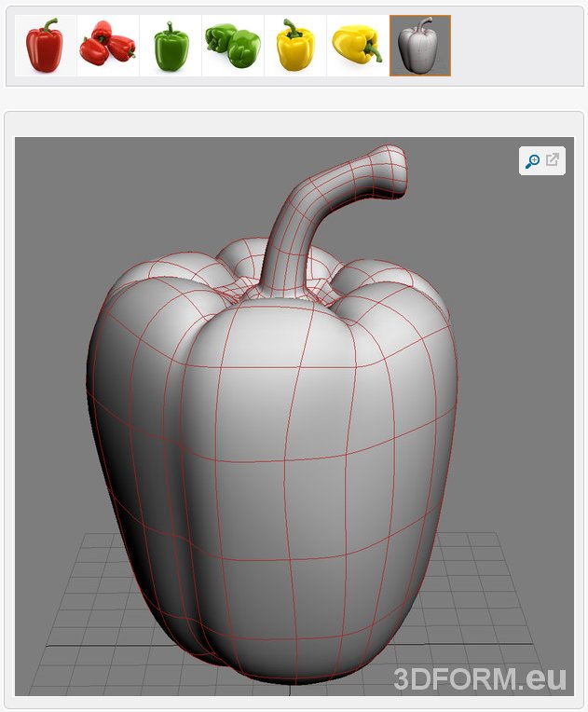The height and width of the screenshot is (712, 588).
Task: Pick the two green peppers thumbnail
Action: [x=233, y=46]
